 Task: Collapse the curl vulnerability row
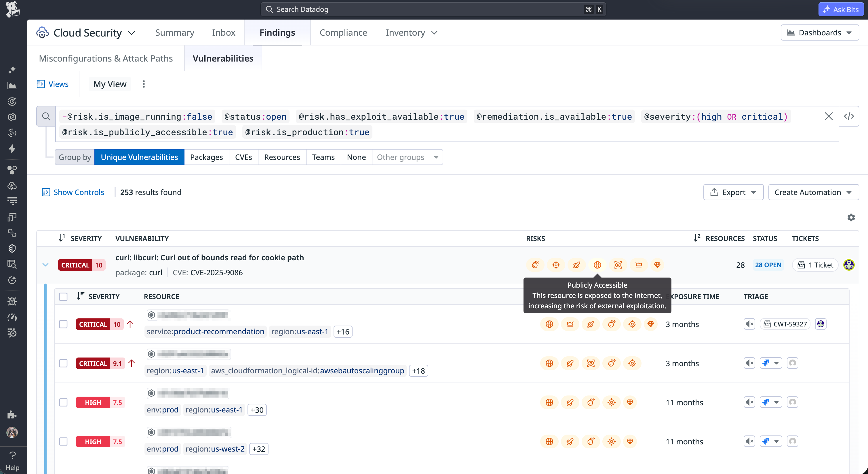coord(45,265)
